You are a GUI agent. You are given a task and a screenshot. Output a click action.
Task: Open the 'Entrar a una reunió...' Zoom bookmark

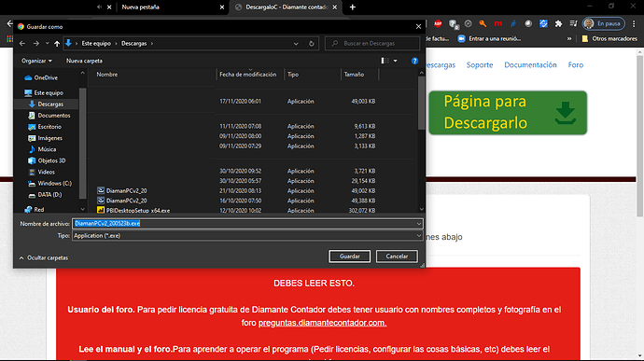tap(490, 38)
